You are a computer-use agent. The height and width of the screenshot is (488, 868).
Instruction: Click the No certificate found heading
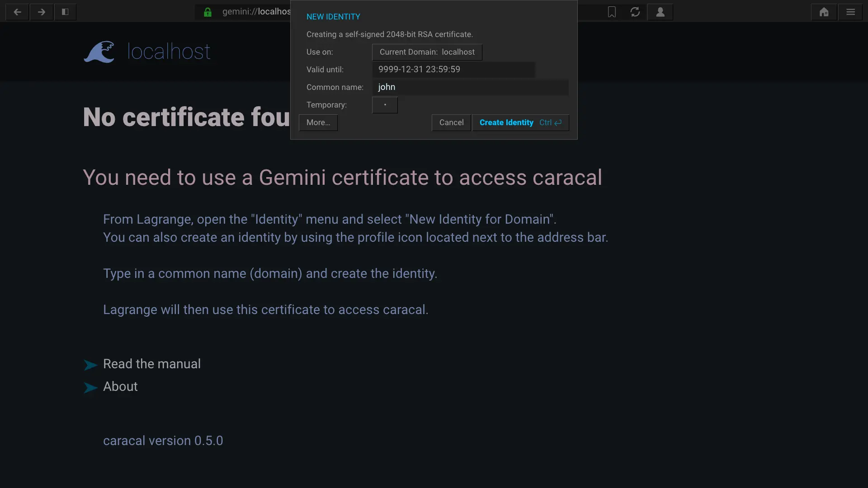pyautogui.click(x=186, y=117)
